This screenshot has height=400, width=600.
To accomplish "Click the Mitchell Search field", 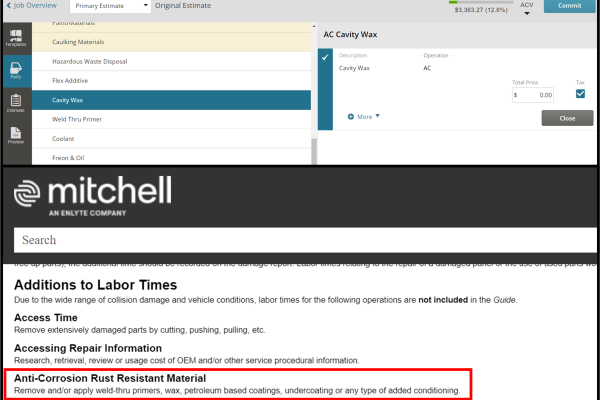I will point(300,240).
